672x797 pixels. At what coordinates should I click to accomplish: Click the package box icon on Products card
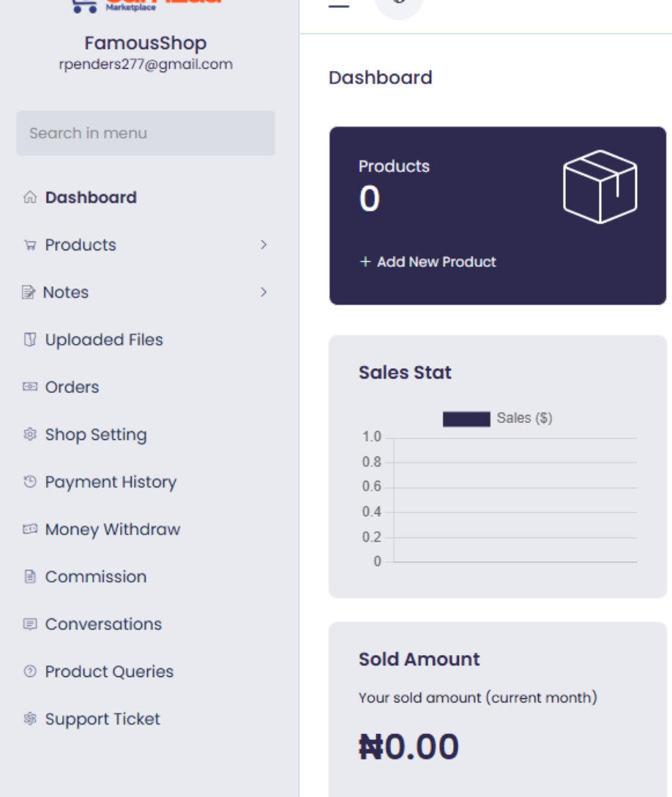tap(600, 187)
